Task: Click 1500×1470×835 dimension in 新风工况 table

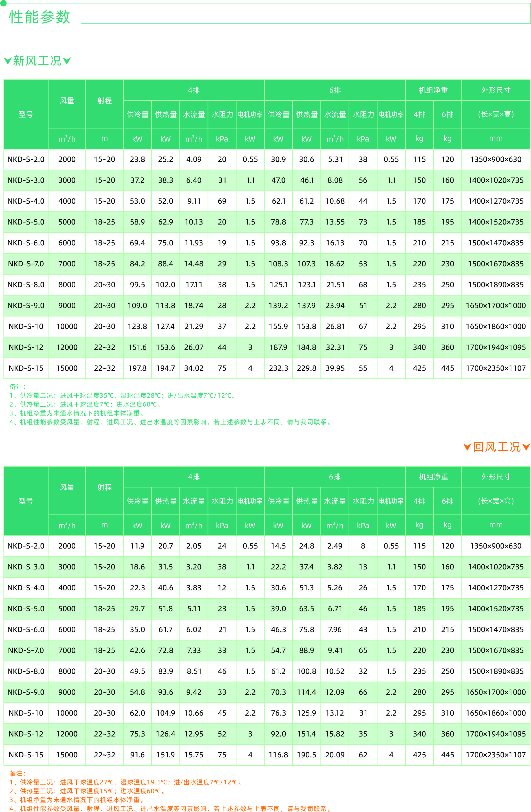Action: 495,243
